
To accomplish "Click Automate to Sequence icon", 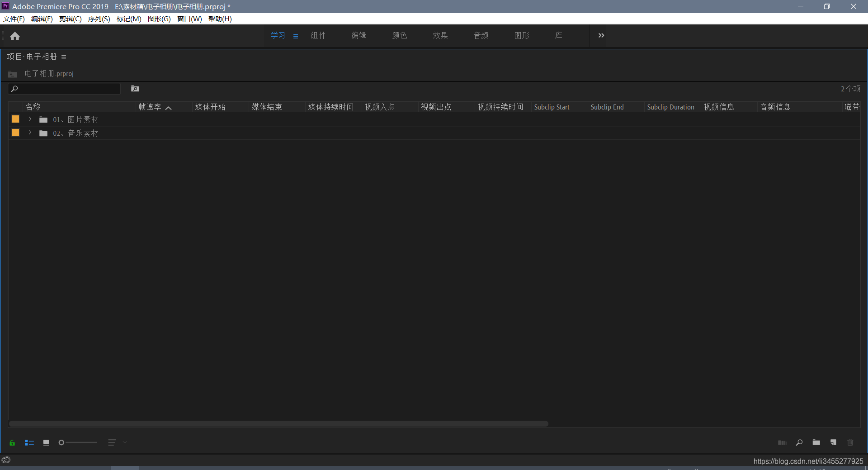I will tap(782, 442).
